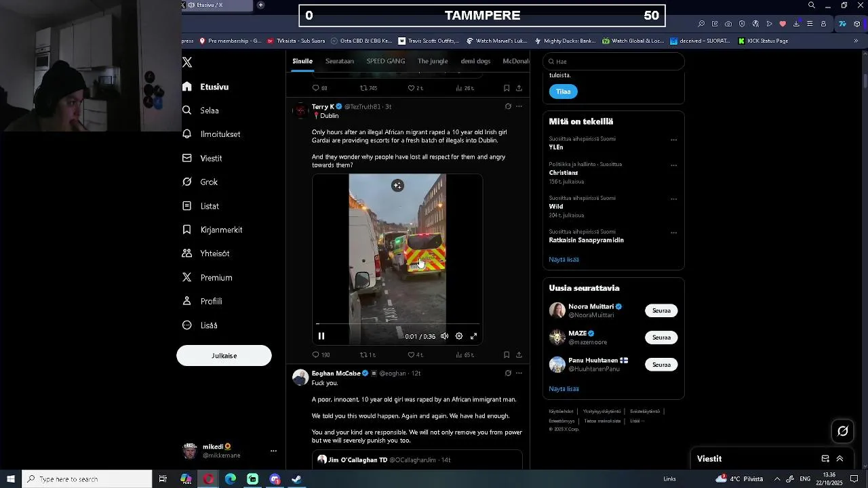Viewport: 868px width, 488px height.
Task: Toggle video fullscreen
Action: coord(474,336)
